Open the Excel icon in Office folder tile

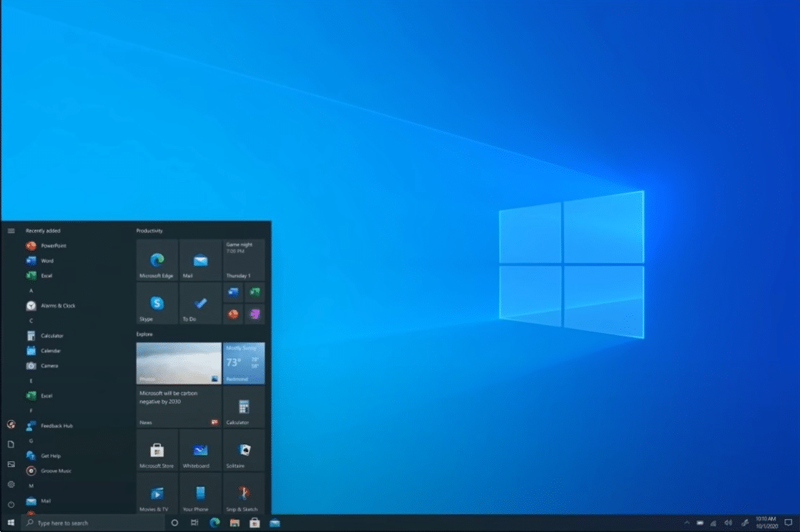pos(255,293)
